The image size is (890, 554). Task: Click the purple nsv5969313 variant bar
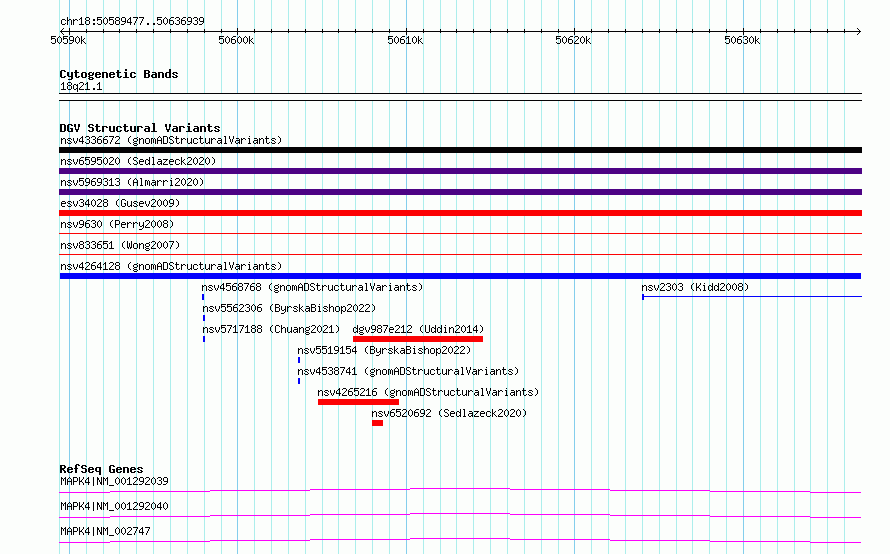point(460,192)
